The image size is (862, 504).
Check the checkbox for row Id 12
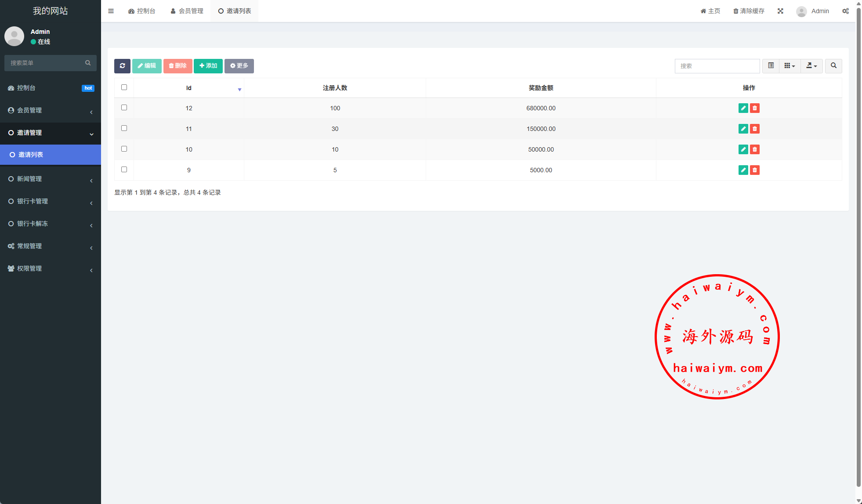(x=124, y=108)
